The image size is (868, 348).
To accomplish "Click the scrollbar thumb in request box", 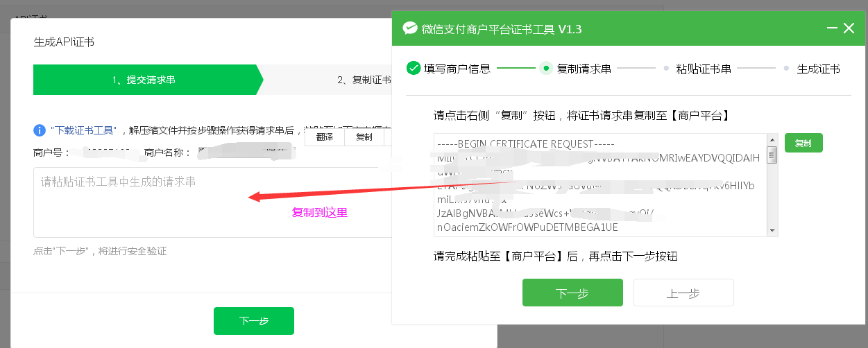I will 772,155.
